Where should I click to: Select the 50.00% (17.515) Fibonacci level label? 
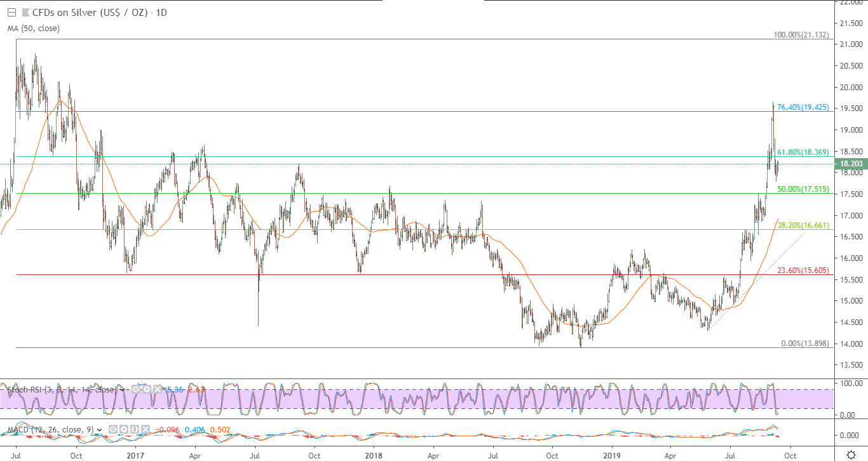803,189
